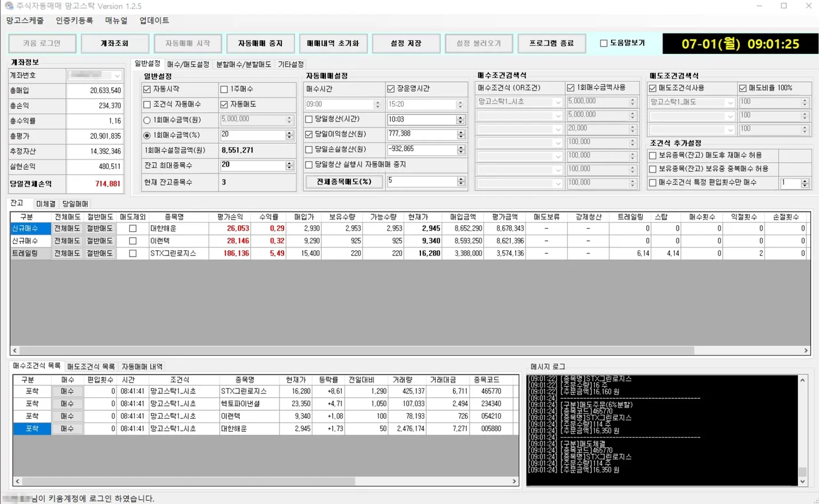The width and height of the screenshot is (819, 504).
Task: Click the 프로그램 종료 button
Action: click(552, 44)
